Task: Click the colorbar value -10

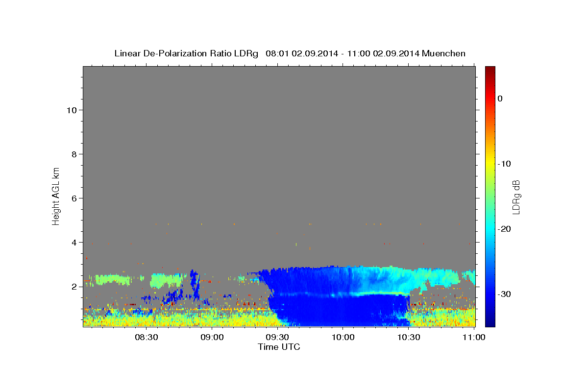Action: [x=504, y=164]
